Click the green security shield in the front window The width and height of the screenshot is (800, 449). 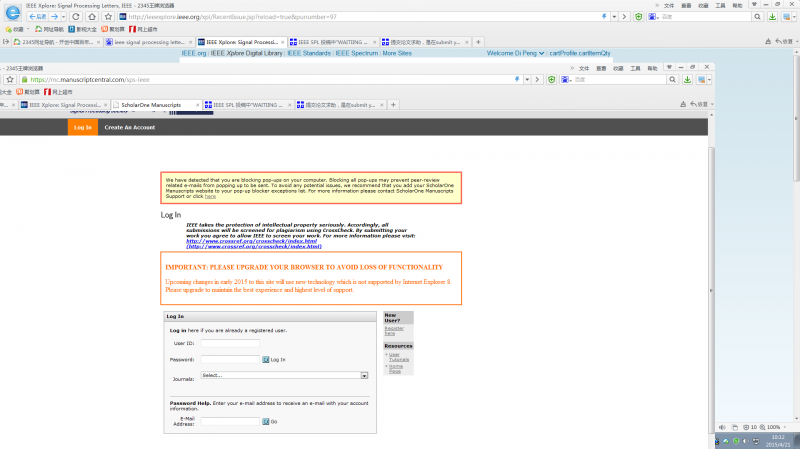click(552, 80)
